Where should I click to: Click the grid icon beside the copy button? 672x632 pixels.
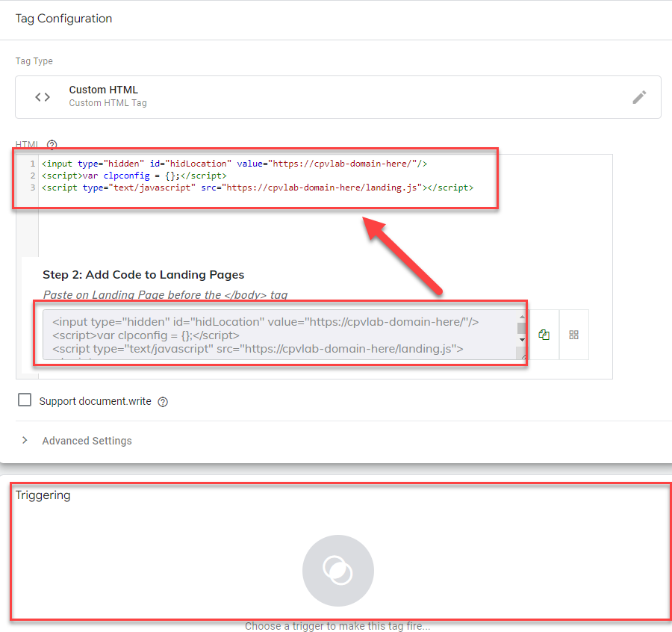[573, 335]
